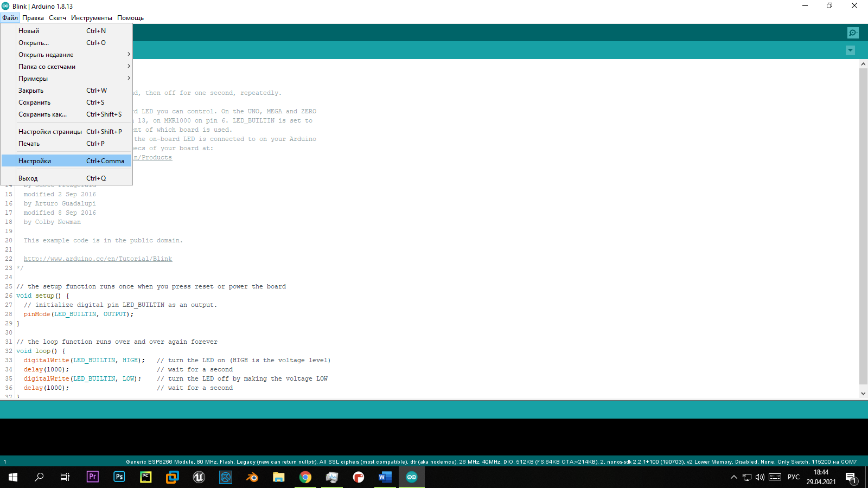
Task: Click the 'by Colby Newman' comment line
Action: point(52,222)
